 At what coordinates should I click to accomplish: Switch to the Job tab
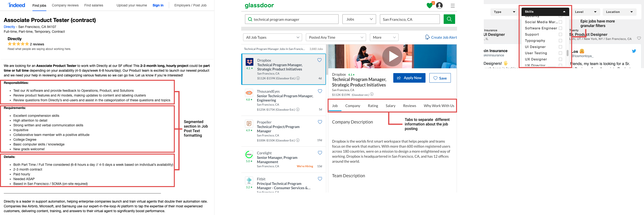tap(335, 106)
